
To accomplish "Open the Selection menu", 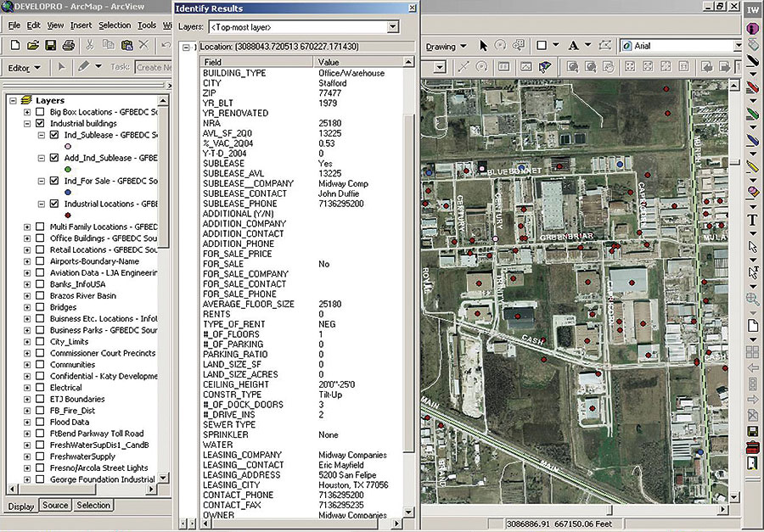I will point(115,25).
